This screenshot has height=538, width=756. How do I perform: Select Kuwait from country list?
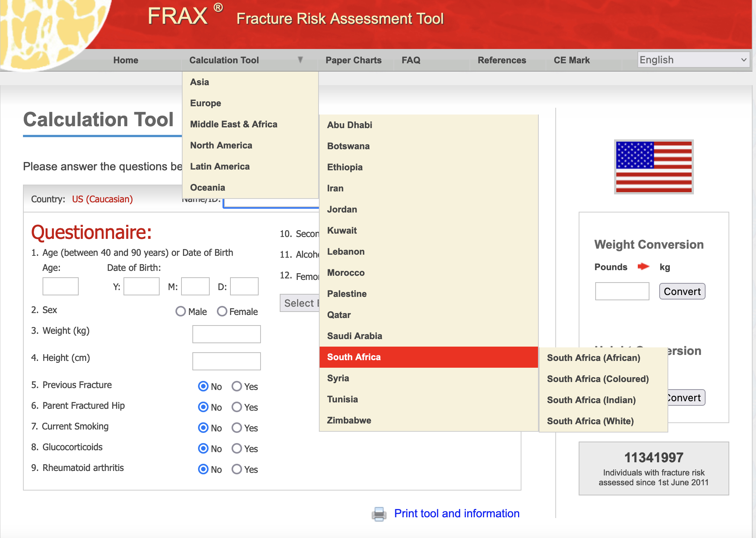pyautogui.click(x=429, y=231)
